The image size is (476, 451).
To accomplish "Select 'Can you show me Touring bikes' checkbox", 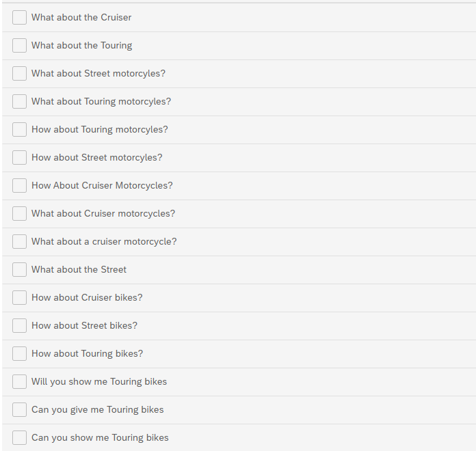I will tap(19, 437).
